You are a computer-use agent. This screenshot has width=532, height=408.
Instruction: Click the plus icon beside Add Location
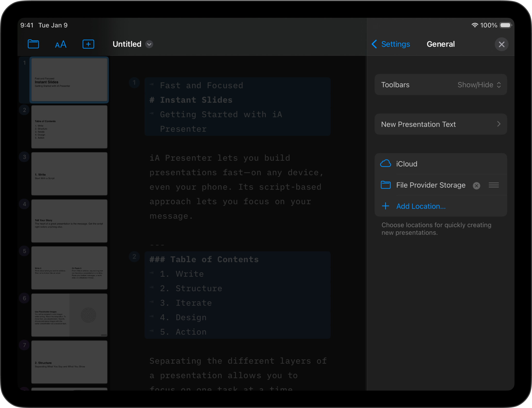coord(385,206)
